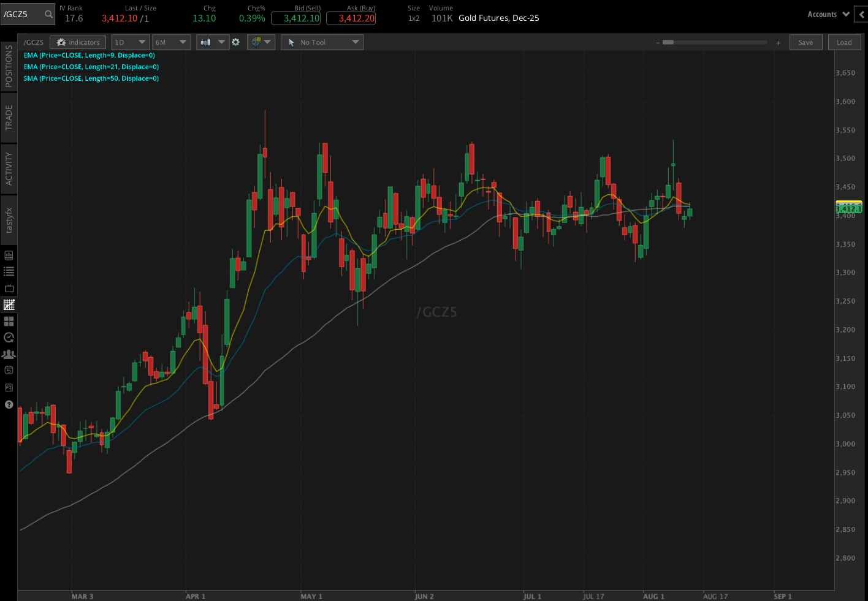Open the FI sidebar icon

(9, 387)
